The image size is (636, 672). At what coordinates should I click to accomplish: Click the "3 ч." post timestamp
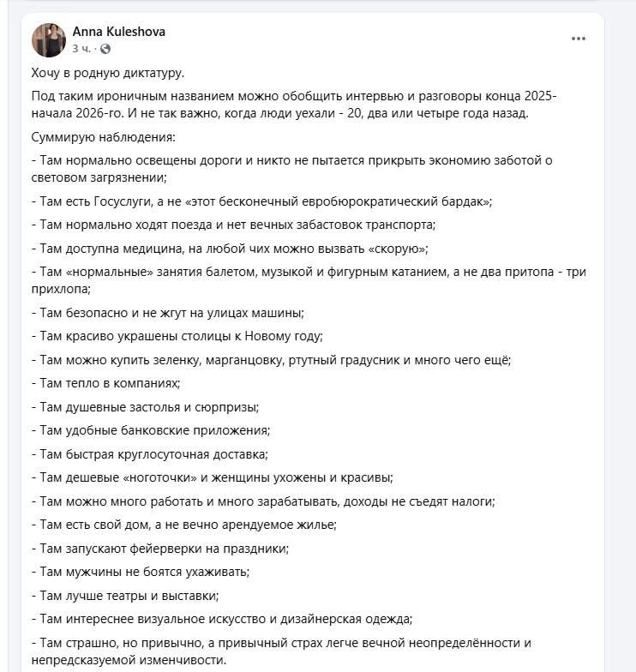click(82, 49)
